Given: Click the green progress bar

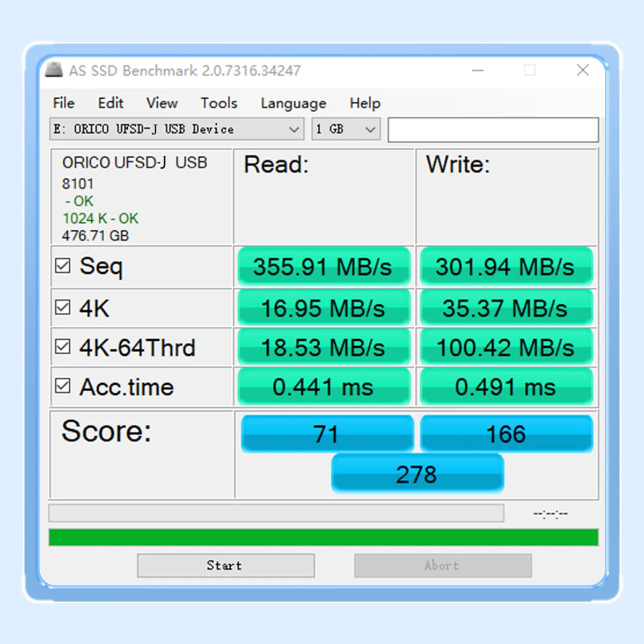Looking at the screenshot, I should pos(323,537).
